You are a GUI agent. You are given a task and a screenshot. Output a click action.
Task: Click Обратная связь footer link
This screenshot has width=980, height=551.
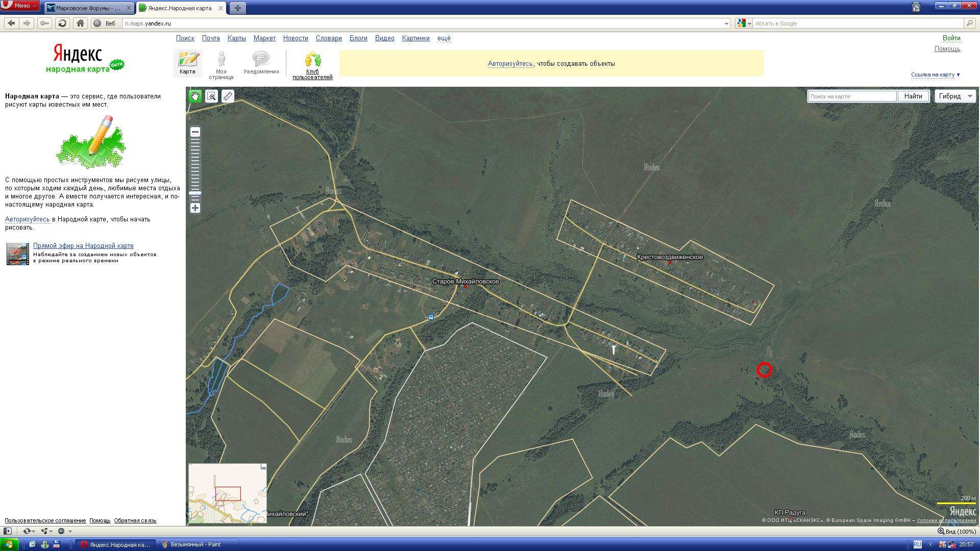tap(135, 521)
